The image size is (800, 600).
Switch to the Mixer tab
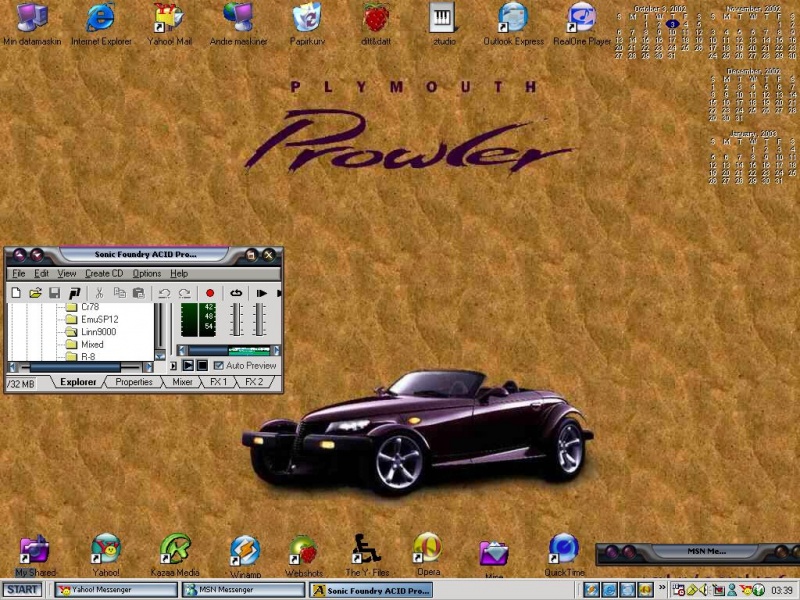[x=182, y=382]
